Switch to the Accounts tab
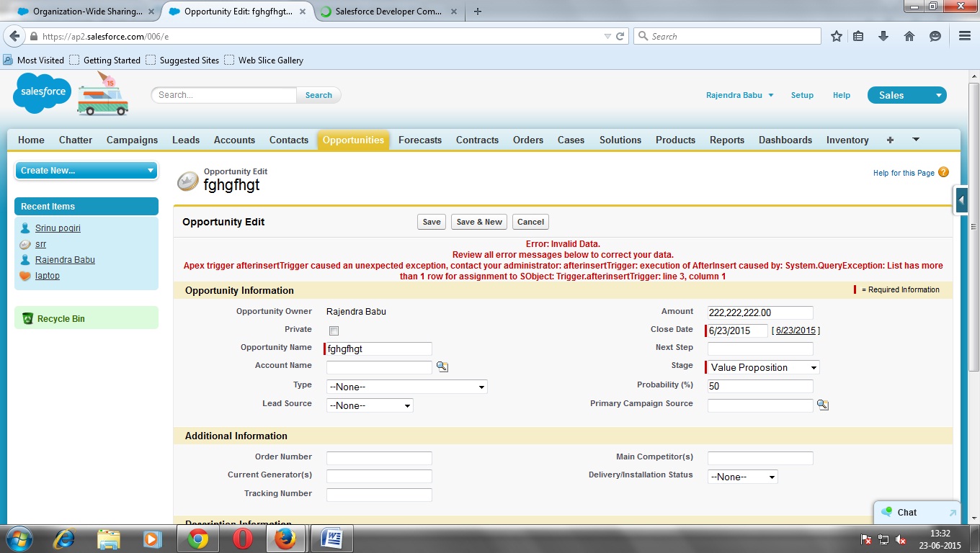This screenshot has height=553, width=980. pyautogui.click(x=234, y=140)
